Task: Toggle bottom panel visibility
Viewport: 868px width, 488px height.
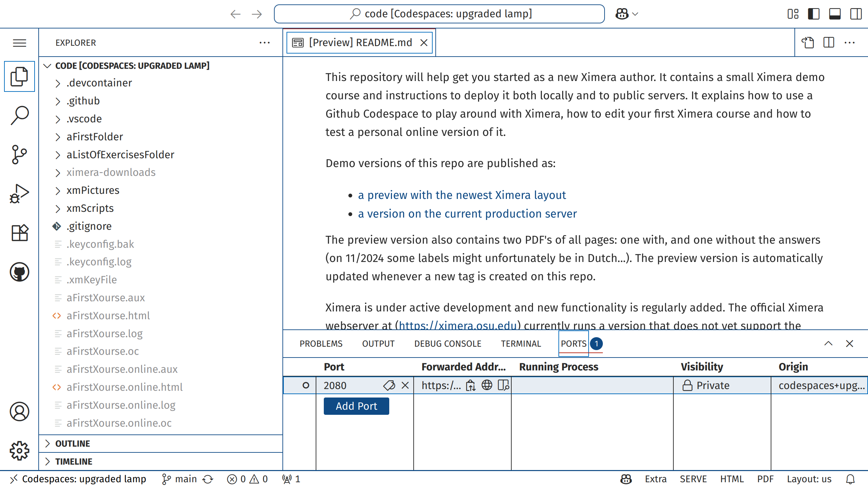Action: tap(835, 14)
